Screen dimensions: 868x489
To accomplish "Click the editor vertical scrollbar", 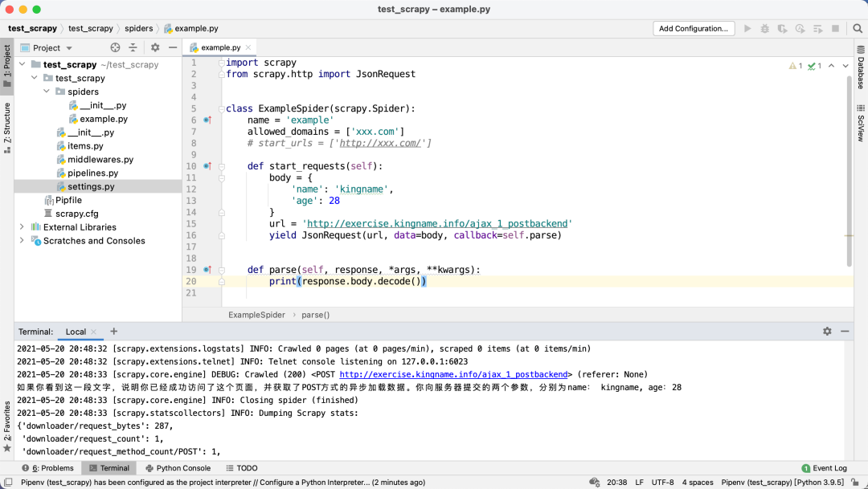I will coord(849,171).
